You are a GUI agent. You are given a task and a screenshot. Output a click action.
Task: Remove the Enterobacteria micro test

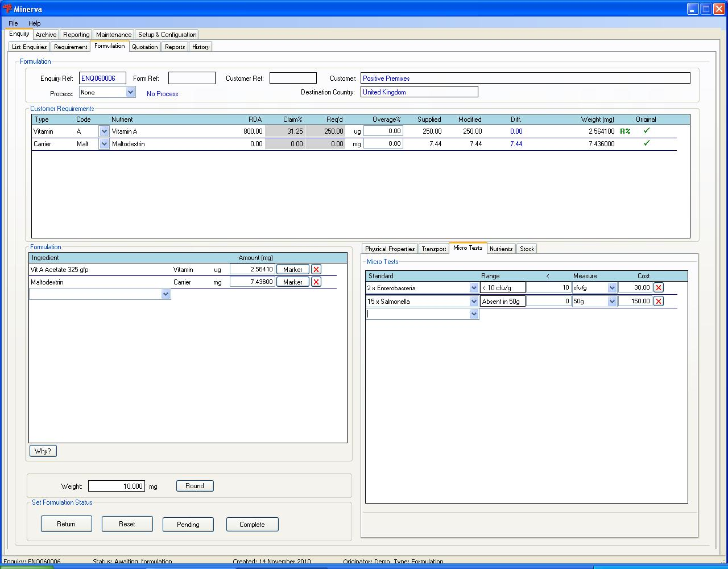[658, 287]
